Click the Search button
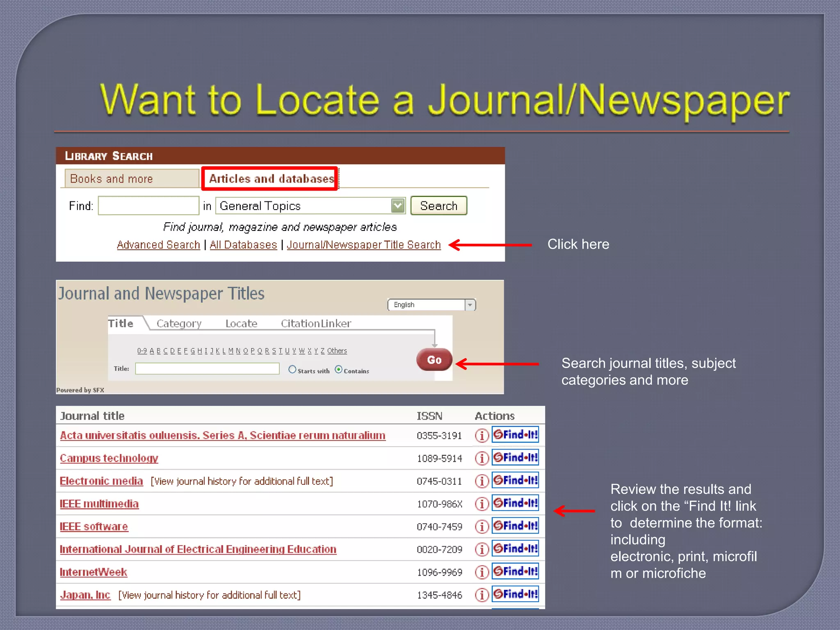The width and height of the screenshot is (840, 630). click(439, 205)
